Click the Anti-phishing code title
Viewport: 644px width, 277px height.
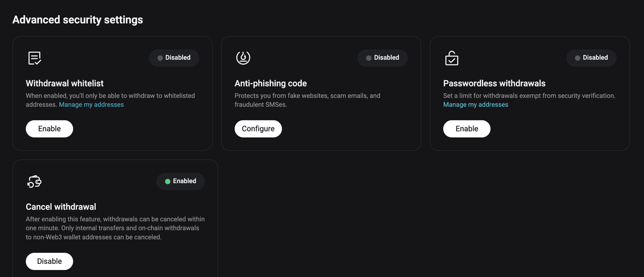[x=271, y=84]
